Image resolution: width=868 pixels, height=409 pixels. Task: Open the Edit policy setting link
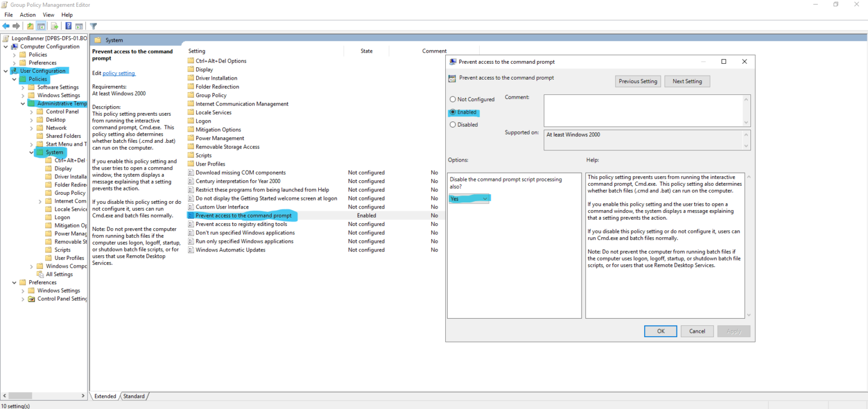[x=119, y=73]
